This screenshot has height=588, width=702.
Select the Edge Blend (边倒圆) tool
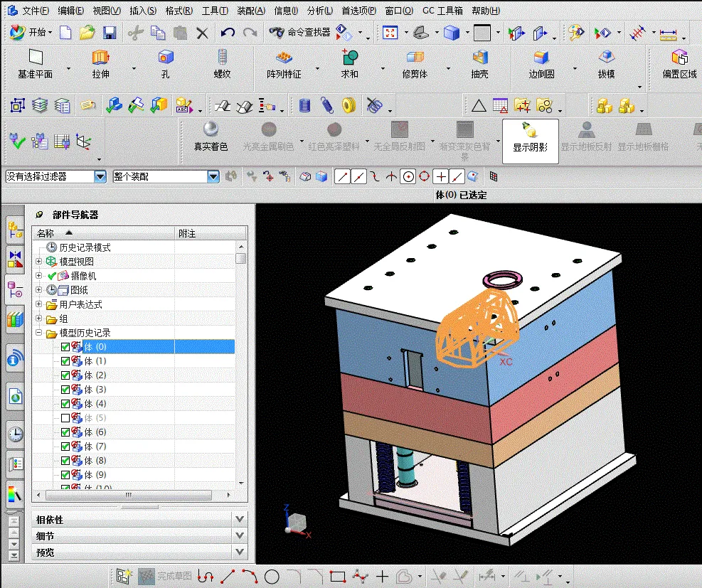click(x=541, y=64)
